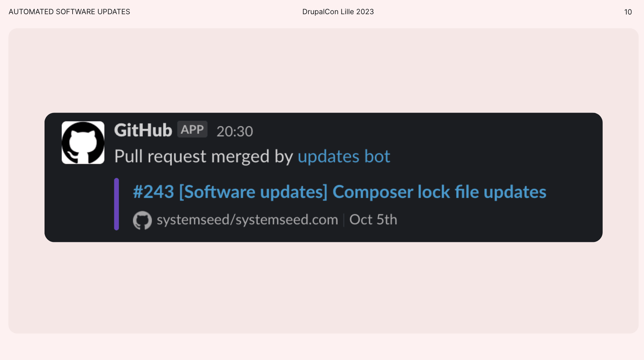This screenshot has height=360, width=644.
Task: Click the #243 pull request number
Action: pyautogui.click(x=154, y=192)
